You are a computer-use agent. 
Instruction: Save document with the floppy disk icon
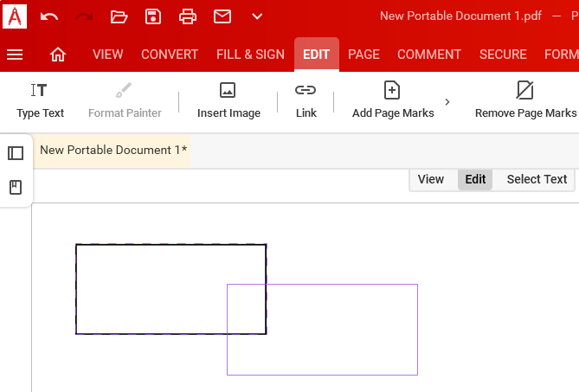[x=153, y=16]
